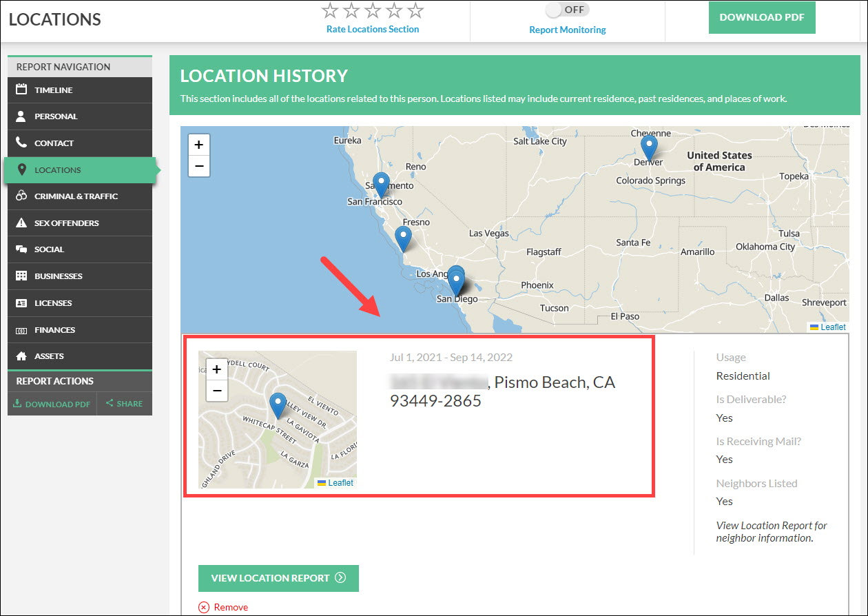Viewport: 868px width, 616px height.
Task: Click the fourth rating star
Action: (x=393, y=11)
